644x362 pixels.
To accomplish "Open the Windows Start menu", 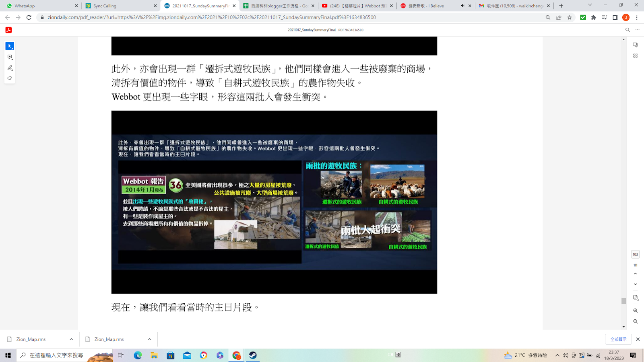I will (x=8, y=355).
